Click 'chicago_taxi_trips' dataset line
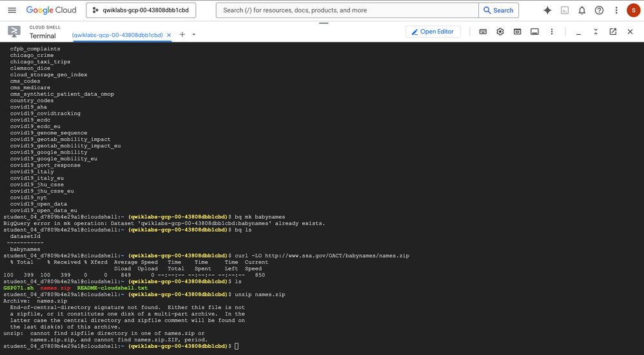This screenshot has width=644, height=355. 40,62
